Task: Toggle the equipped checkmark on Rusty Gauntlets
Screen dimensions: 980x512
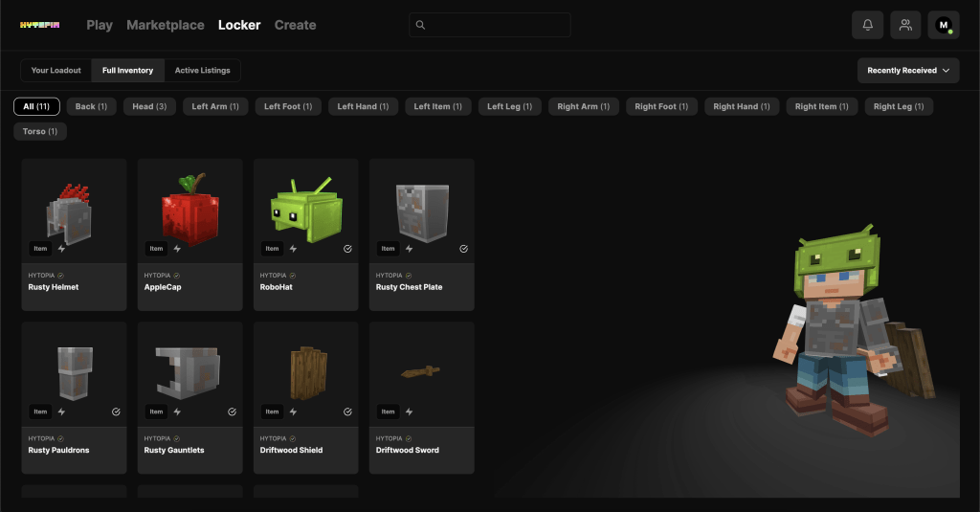Action: pyautogui.click(x=232, y=412)
